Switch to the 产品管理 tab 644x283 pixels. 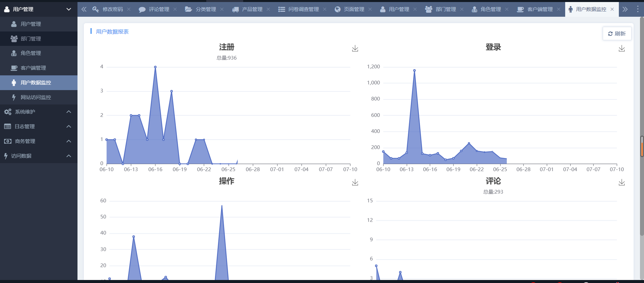(x=247, y=9)
